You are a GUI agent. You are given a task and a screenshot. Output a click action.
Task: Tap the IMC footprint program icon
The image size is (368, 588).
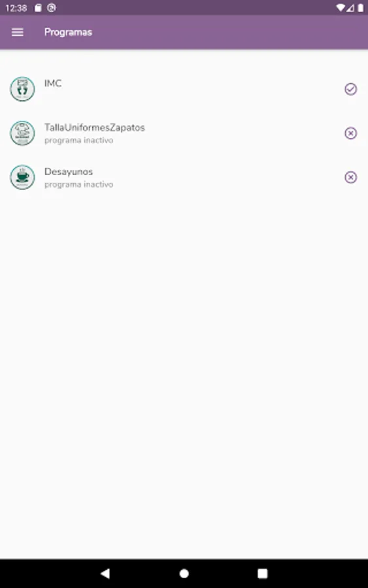click(x=22, y=89)
